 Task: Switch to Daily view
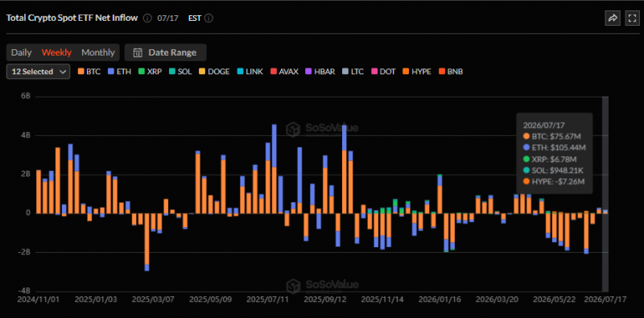pyautogui.click(x=22, y=52)
